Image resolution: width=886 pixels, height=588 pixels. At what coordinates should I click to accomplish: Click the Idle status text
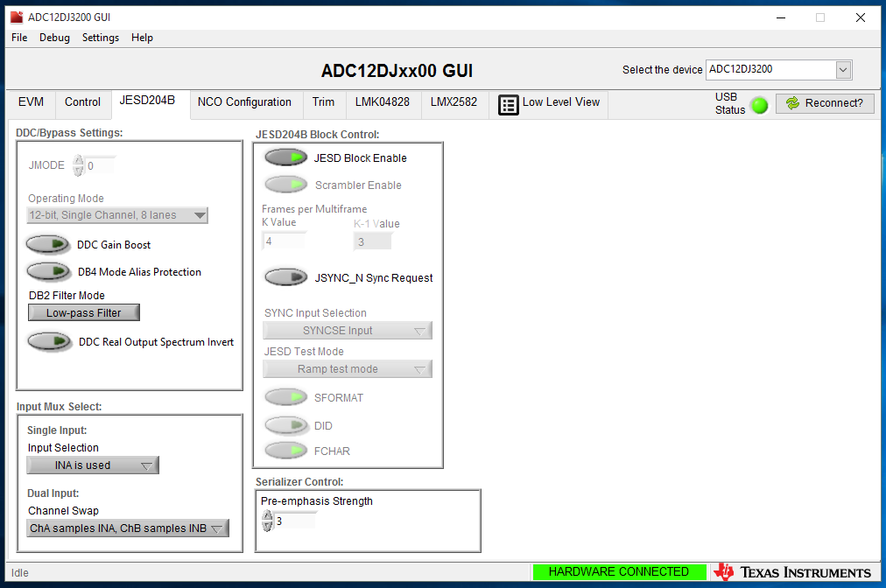pos(20,573)
